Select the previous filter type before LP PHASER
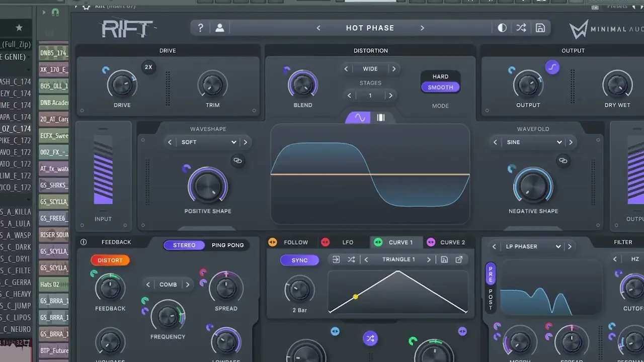 tap(495, 247)
